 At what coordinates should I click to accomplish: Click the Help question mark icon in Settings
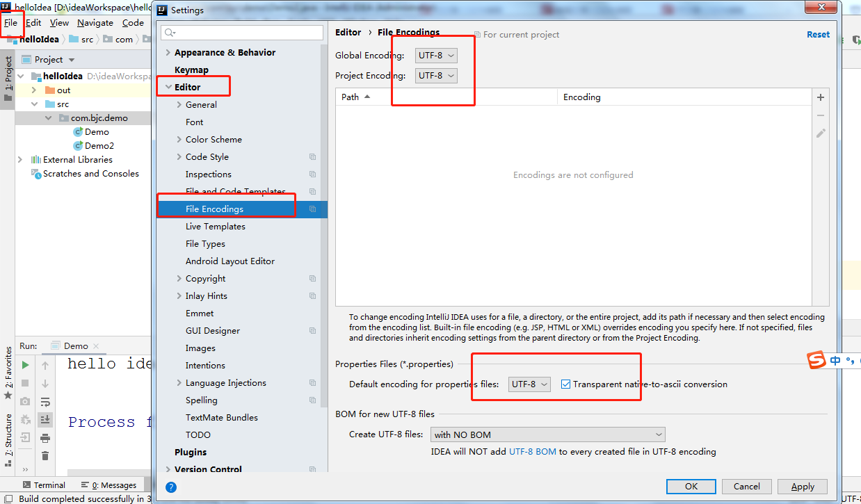click(171, 487)
